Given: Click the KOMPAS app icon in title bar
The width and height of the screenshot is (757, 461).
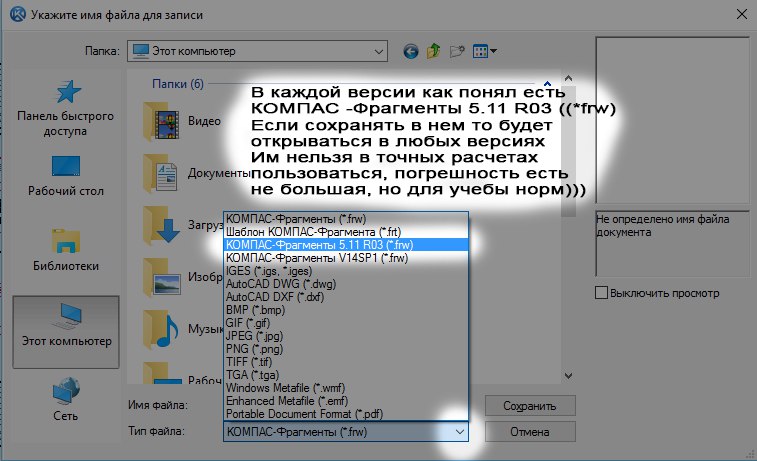Looking at the screenshot, I should pos(18,14).
